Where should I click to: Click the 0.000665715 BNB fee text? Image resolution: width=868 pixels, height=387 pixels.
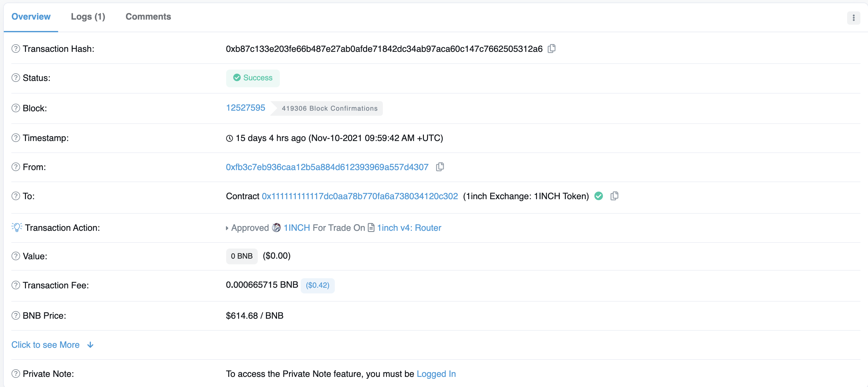(262, 285)
